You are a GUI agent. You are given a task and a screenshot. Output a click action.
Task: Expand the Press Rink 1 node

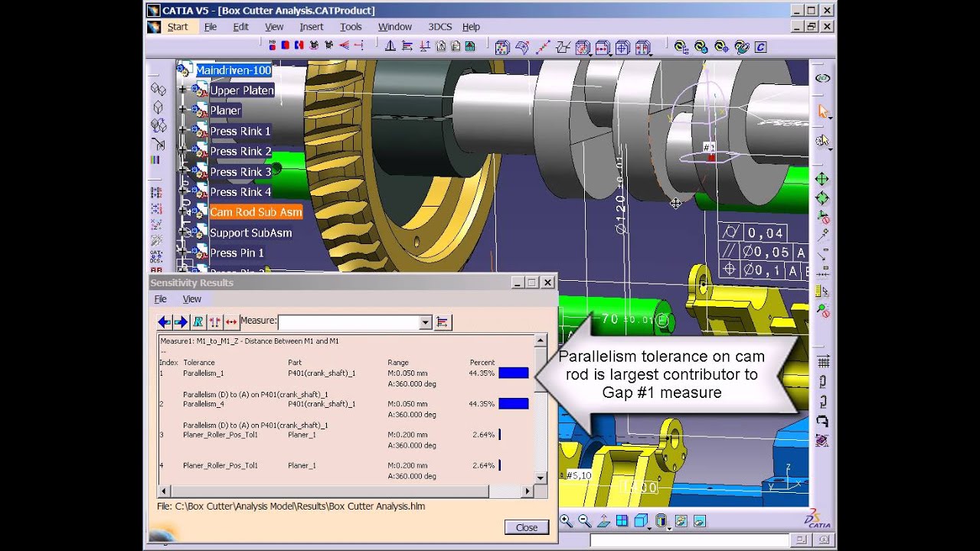click(183, 131)
